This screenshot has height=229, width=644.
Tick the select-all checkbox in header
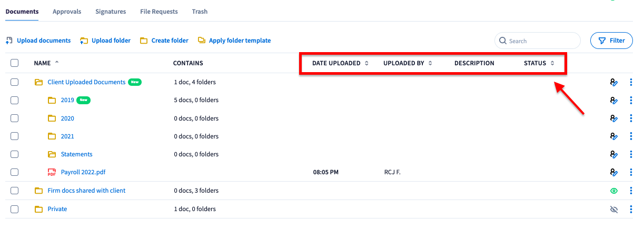click(x=15, y=63)
